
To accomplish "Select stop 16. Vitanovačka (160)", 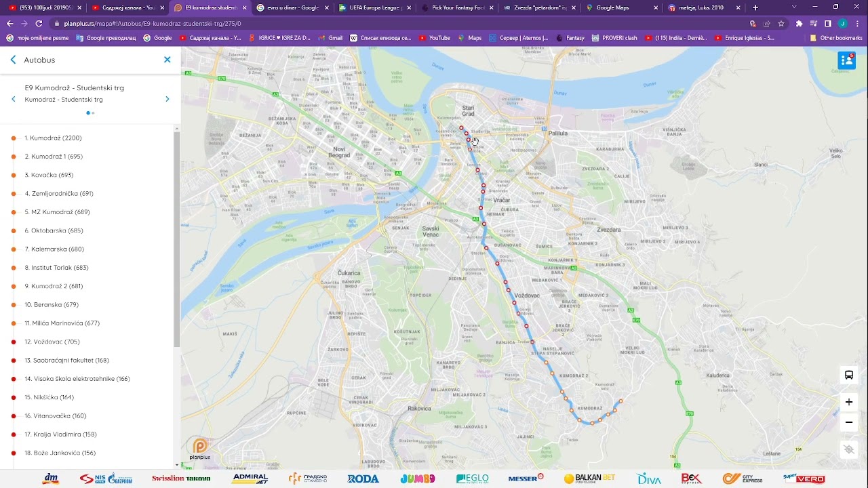I will (56, 416).
